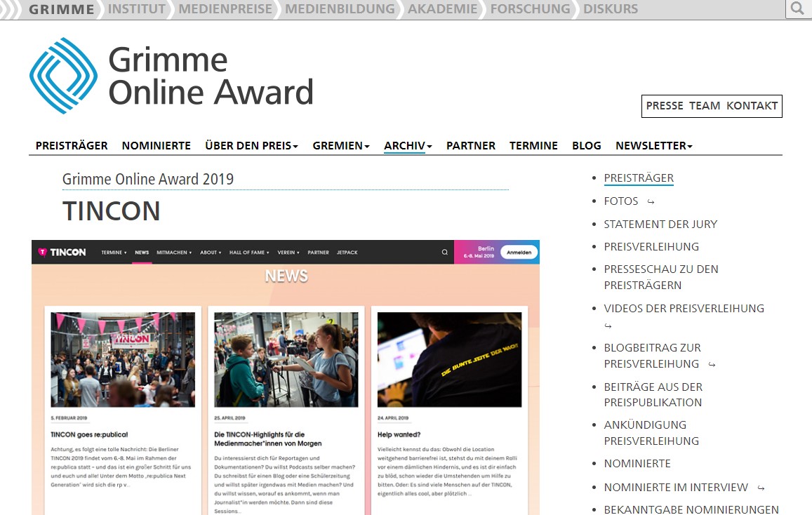Open TERMINE in the main navigation

coord(533,146)
